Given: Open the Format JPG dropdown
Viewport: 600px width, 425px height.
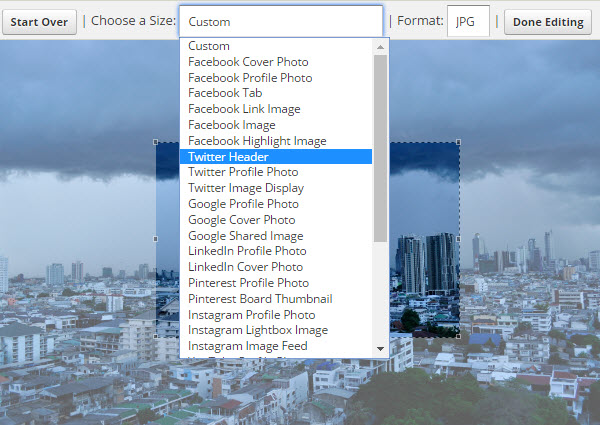Looking at the screenshot, I should click(468, 21).
